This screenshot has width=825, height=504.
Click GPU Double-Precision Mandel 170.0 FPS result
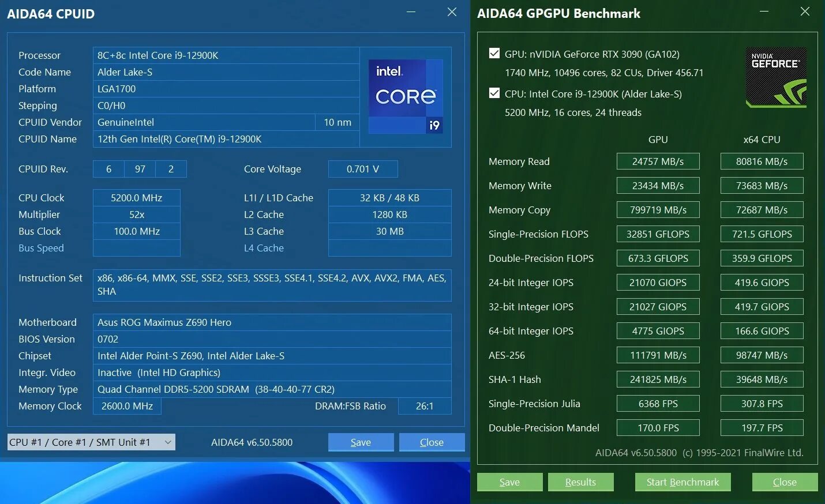(x=658, y=428)
